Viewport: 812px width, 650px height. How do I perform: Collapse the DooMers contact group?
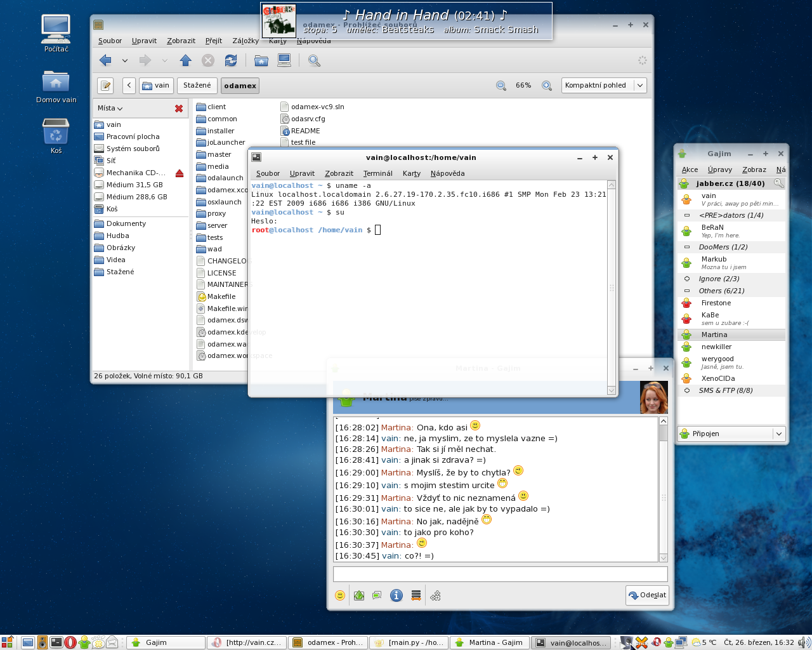[686, 247]
